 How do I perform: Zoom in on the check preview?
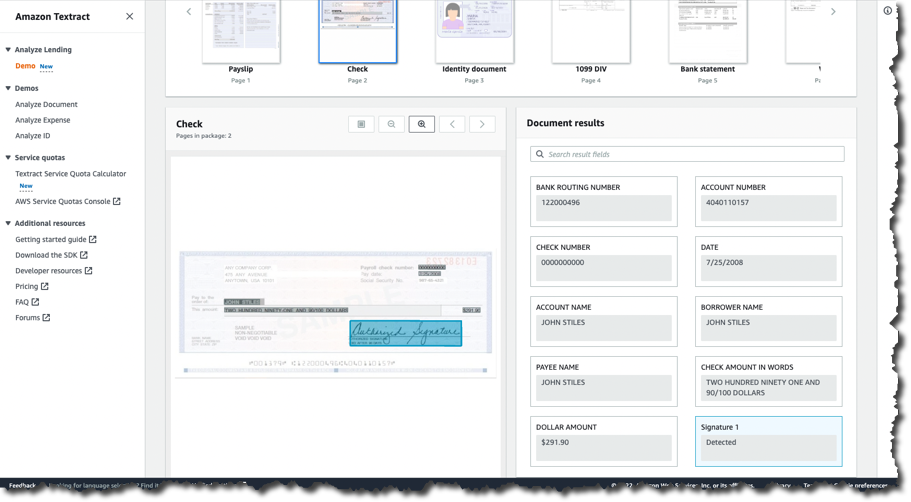422,125
